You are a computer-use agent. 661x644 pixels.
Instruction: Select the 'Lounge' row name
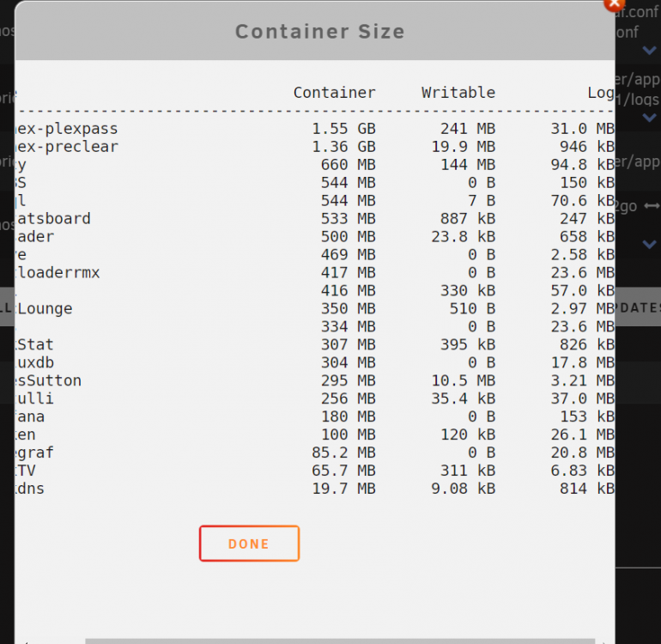[45, 309]
